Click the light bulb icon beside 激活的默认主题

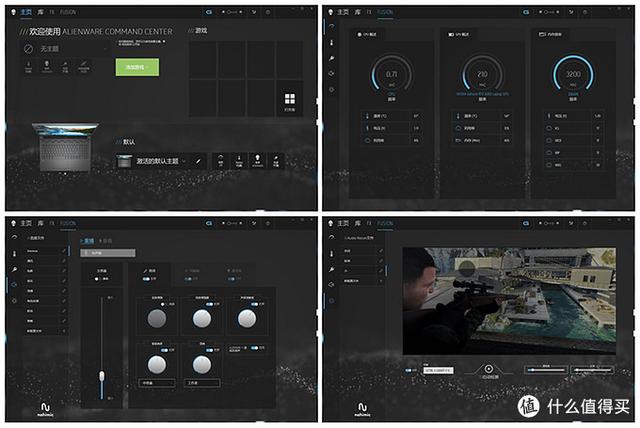tap(258, 160)
